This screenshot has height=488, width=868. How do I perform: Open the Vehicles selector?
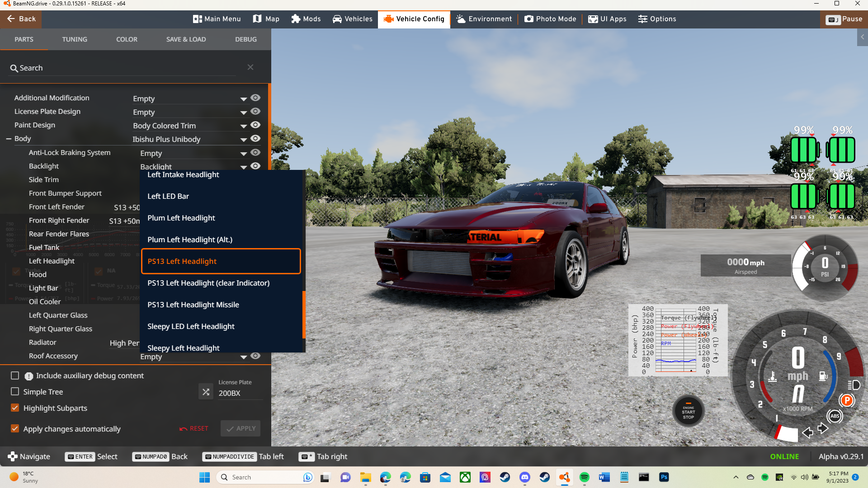(353, 19)
